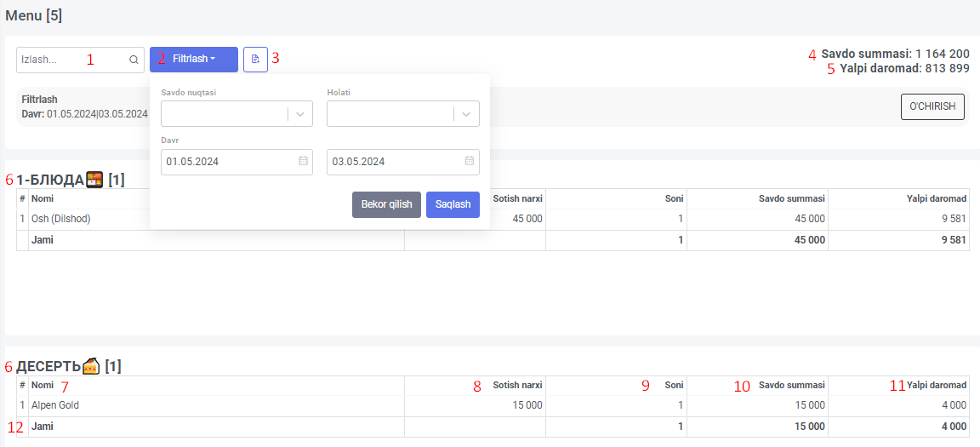Image resolution: width=980 pixels, height=447 pixels.
Task: Click the 4 000 value in Alpen Gold row
Action: [954, 405]
